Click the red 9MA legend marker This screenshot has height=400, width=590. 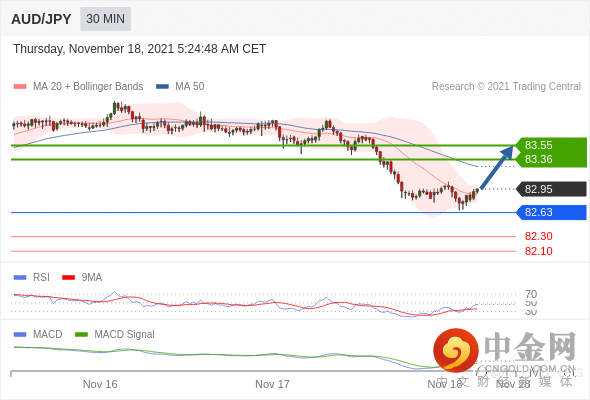[x=68, y=278]
